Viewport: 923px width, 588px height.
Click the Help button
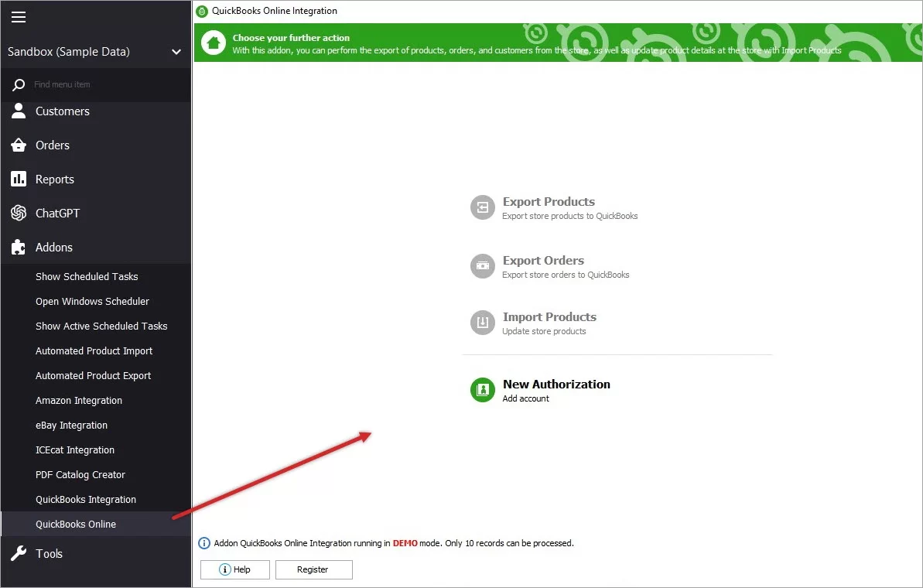point(234,569)
